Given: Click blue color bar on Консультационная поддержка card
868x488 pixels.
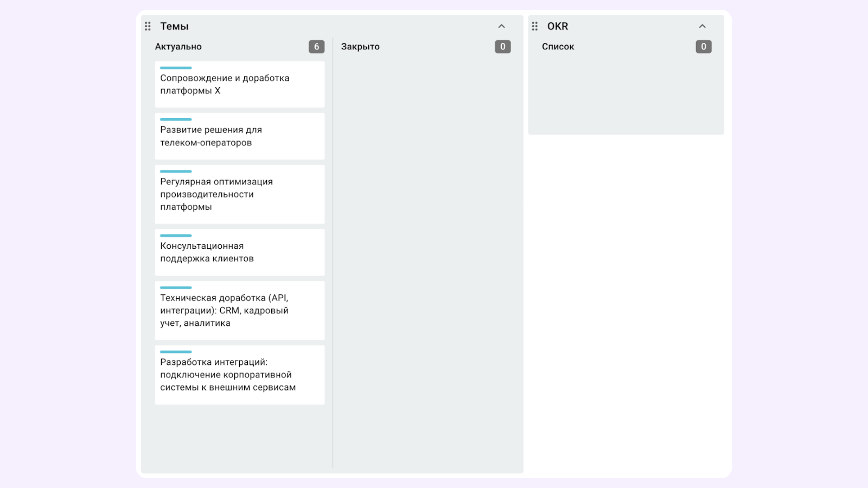Looking at the screenshot, I should [x=176, y=236].
